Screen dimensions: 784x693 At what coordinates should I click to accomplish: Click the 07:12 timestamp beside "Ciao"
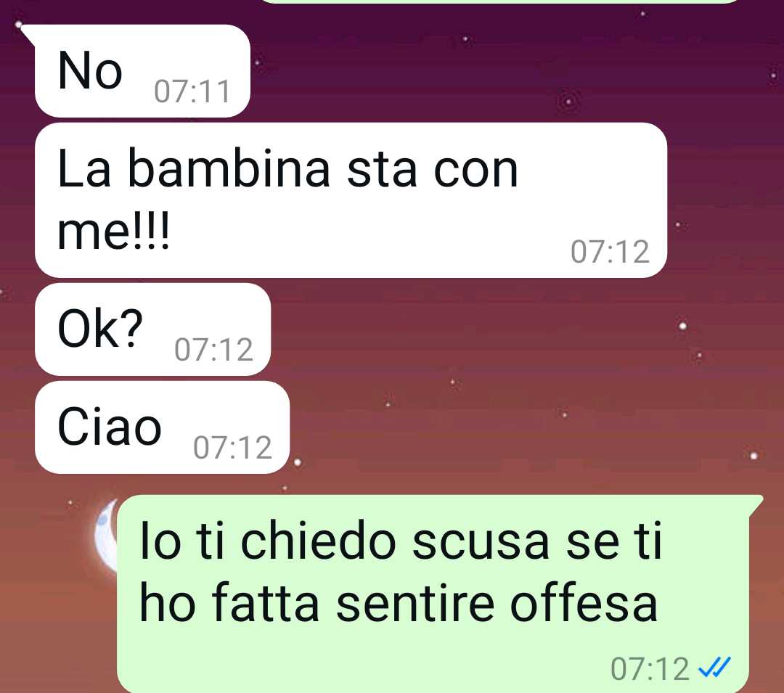(232, 447)
